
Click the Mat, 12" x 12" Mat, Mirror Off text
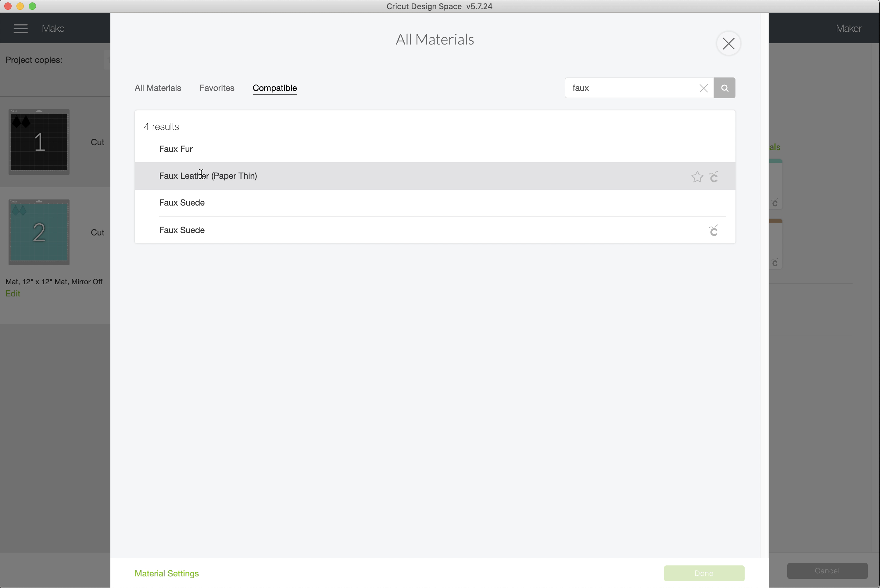tap(54, 281)
